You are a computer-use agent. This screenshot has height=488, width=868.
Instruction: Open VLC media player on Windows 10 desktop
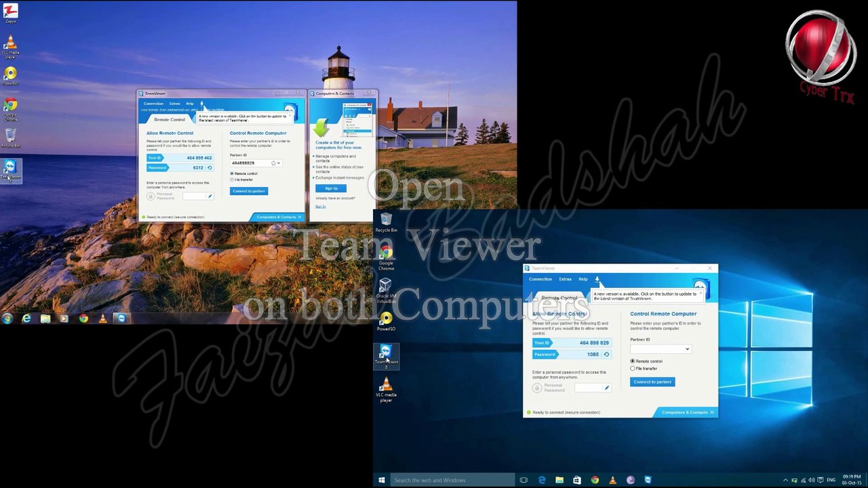tap(386, 389)
